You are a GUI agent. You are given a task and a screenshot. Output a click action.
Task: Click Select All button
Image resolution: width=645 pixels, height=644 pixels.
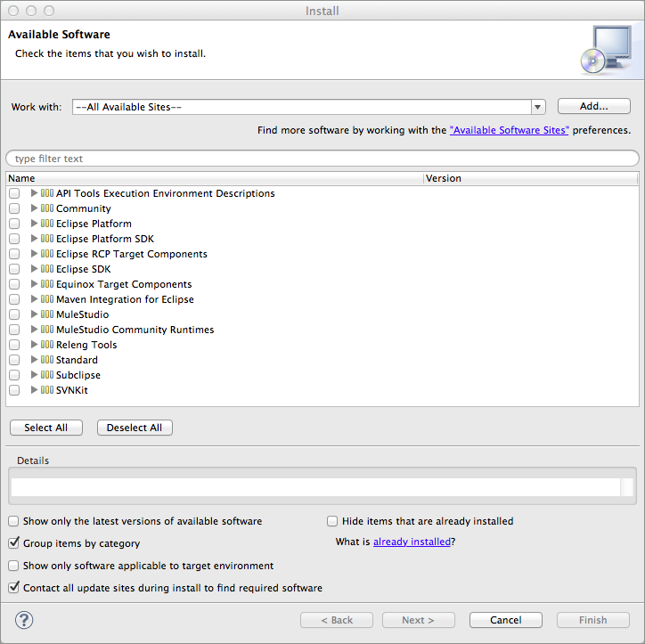[46, 428]
